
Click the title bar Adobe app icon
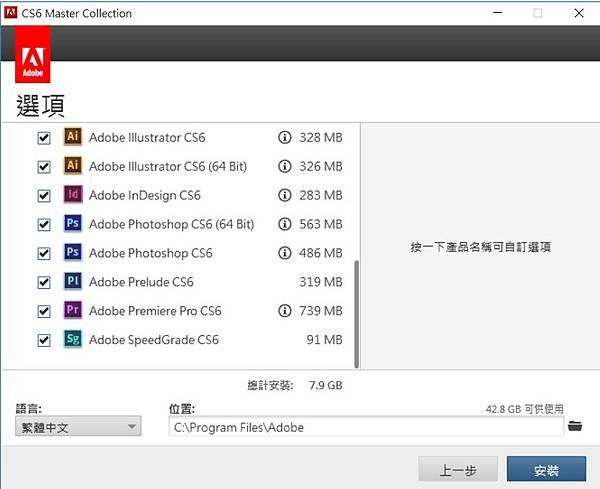coord(10,13)
